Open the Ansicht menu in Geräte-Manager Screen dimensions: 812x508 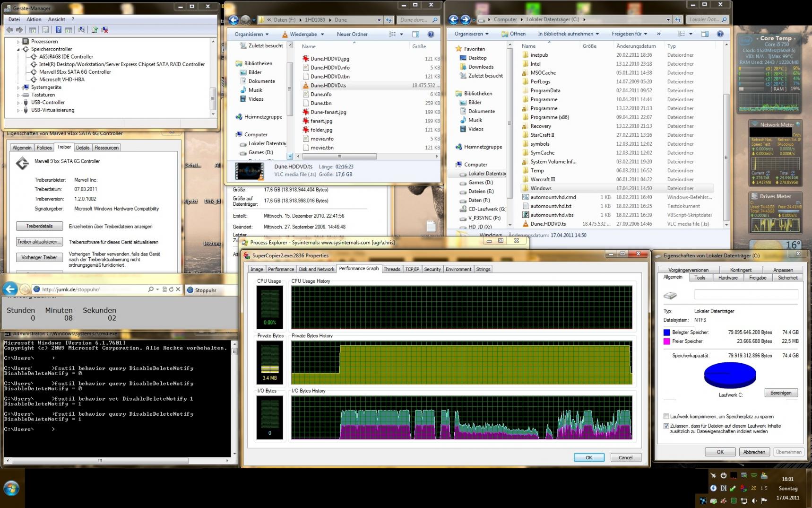coord(57,19)
